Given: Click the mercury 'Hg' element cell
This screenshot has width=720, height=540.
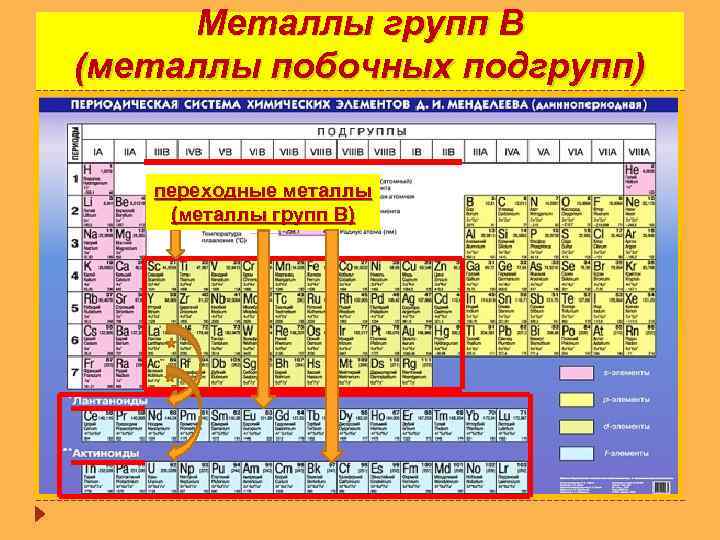Looking at the screenshot, I should click(446, 340).
